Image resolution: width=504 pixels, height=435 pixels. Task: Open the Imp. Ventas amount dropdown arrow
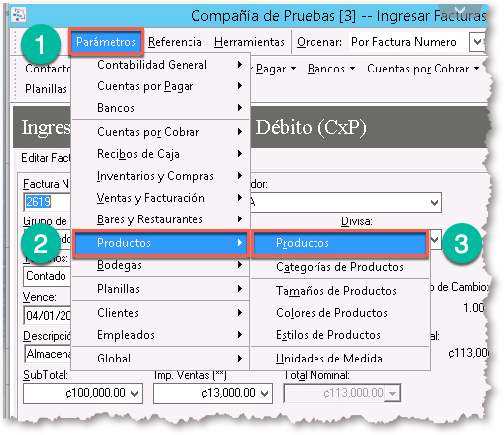point(264,393)
